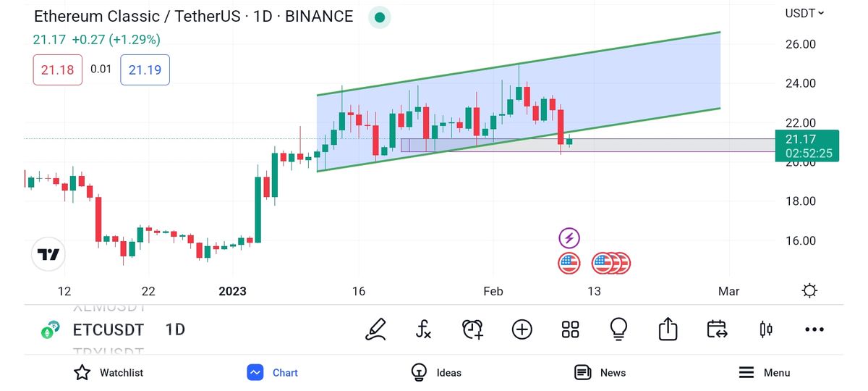Screen dimensions: 868x391
Task: Open chart settings gear icon
Action: [809, 291]
